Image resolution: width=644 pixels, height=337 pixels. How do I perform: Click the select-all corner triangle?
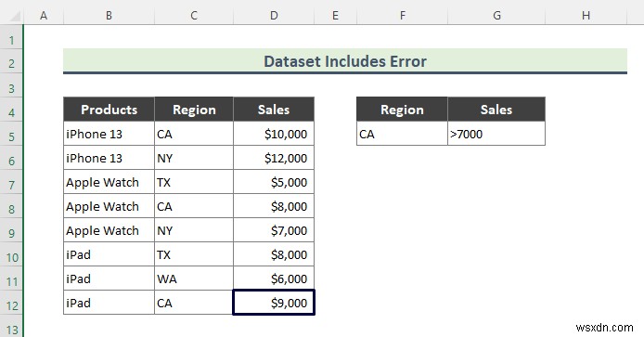coord(15,17)
